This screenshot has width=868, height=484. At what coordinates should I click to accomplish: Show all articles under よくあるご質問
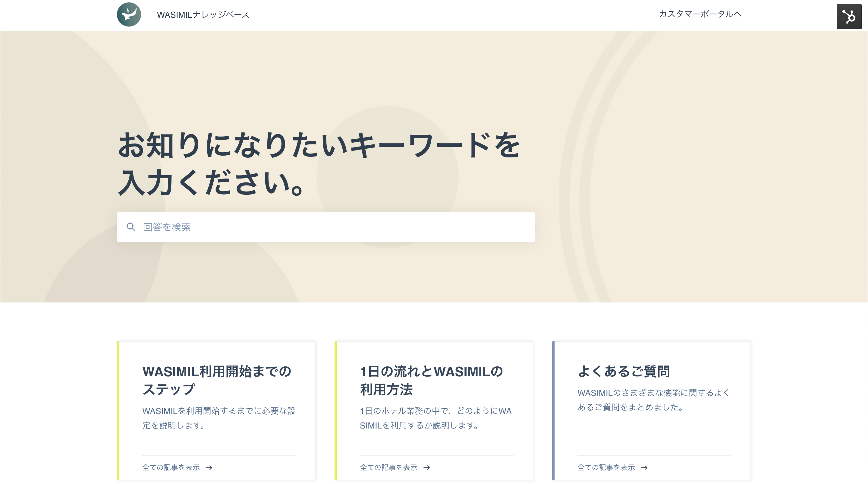tap(606, 467)
